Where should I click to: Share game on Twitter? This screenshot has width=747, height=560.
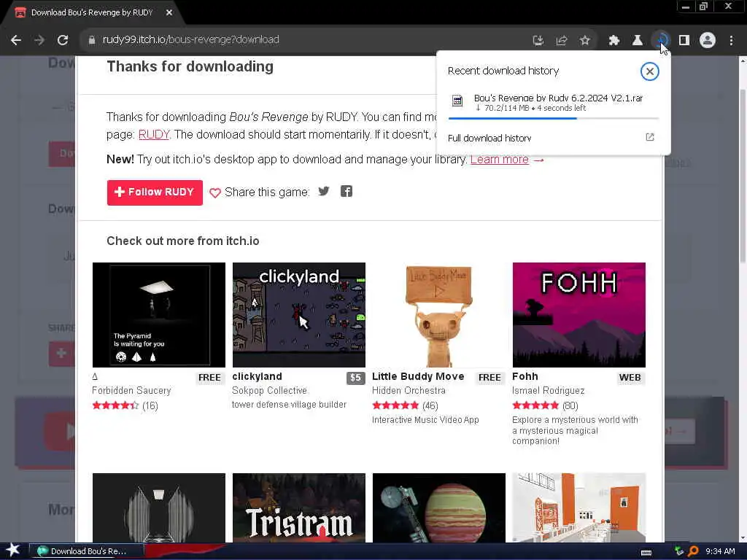[324, 192]
